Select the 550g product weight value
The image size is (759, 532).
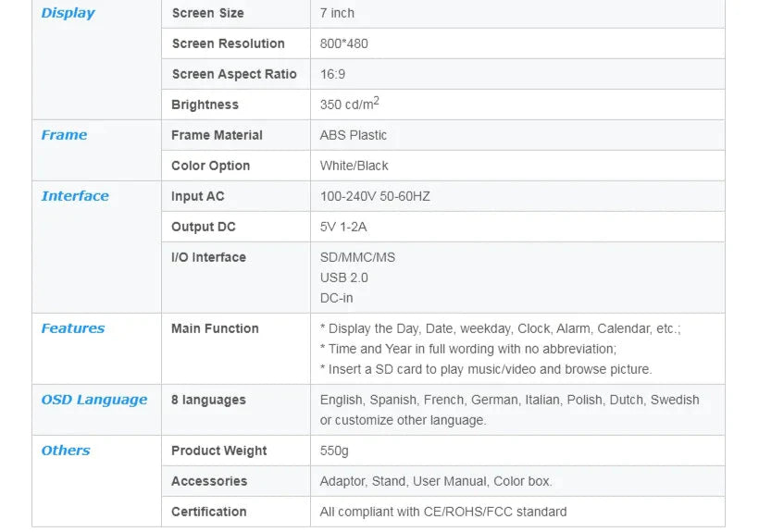334,451
